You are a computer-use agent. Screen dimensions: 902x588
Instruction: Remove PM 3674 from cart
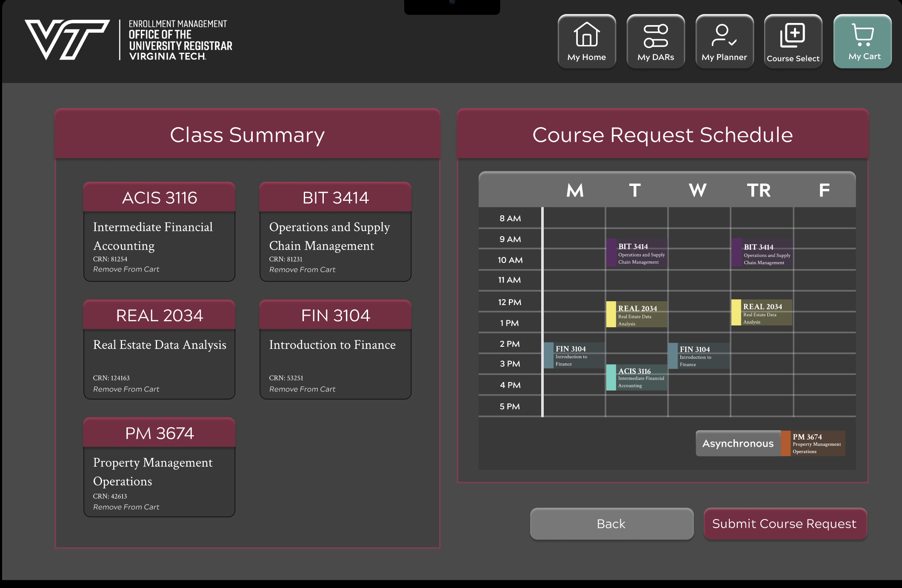pos(126,507)
